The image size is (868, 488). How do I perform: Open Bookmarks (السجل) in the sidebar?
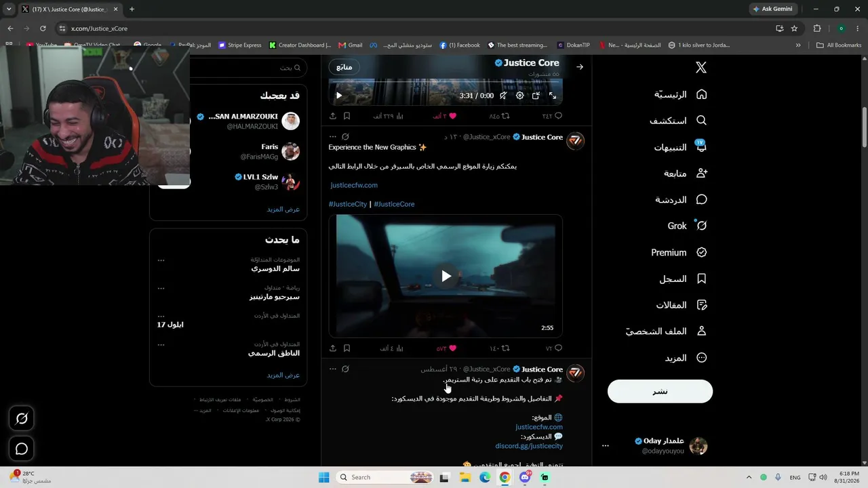click(x=684, y=279)
